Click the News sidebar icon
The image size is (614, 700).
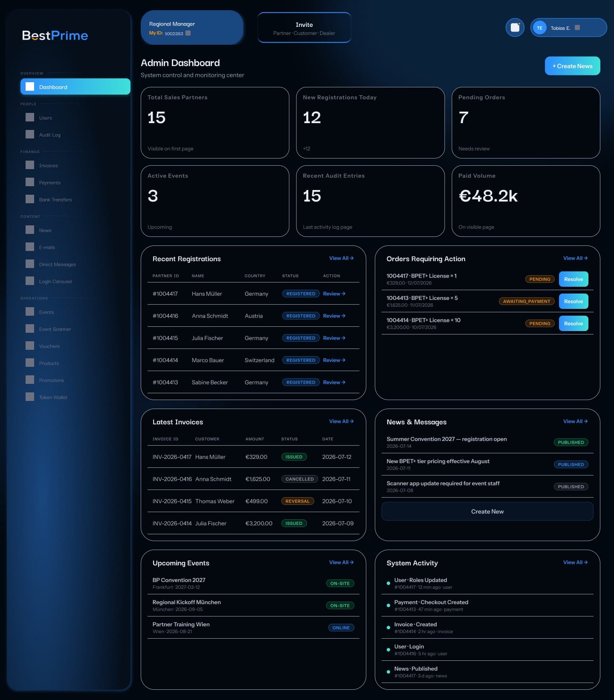[x=30, y=230]
